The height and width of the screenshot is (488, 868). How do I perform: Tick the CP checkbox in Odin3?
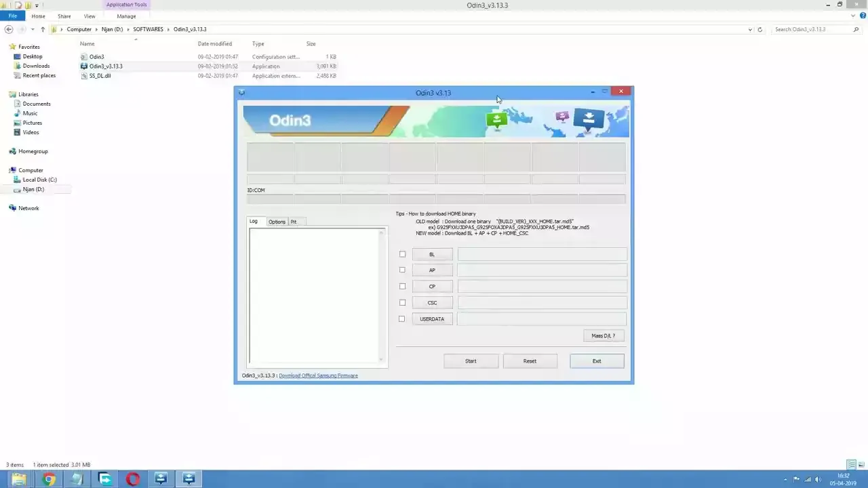402,286
